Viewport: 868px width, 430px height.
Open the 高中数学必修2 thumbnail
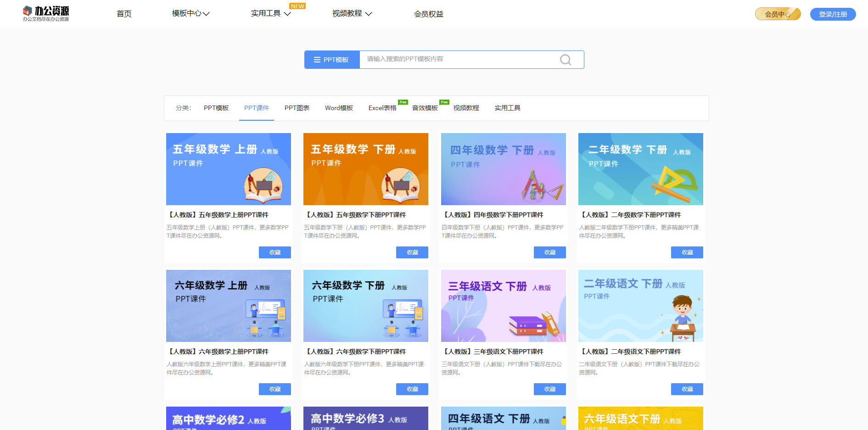pos(229,418)
